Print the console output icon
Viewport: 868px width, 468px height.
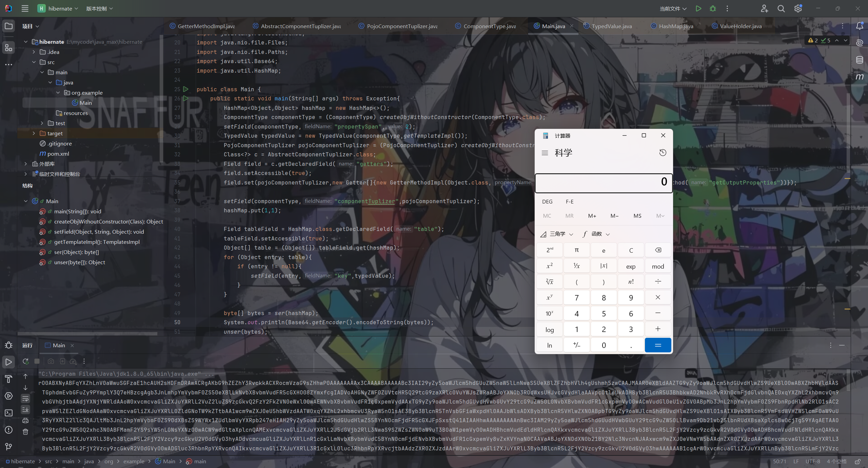25,421
